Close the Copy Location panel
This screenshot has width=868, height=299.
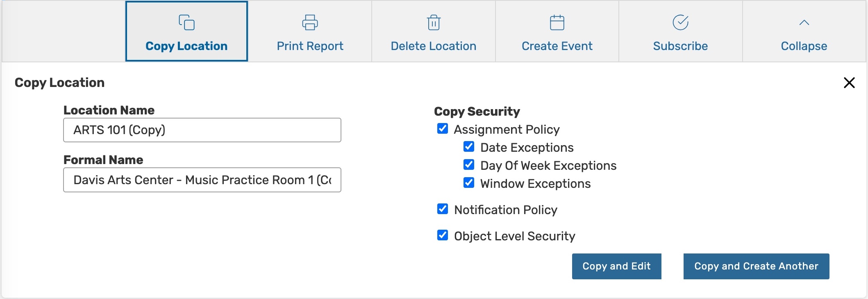click(x=849, y=83)
